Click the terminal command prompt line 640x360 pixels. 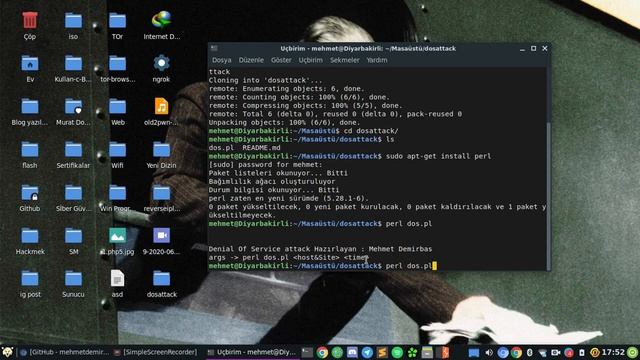[x=322, y=266]
